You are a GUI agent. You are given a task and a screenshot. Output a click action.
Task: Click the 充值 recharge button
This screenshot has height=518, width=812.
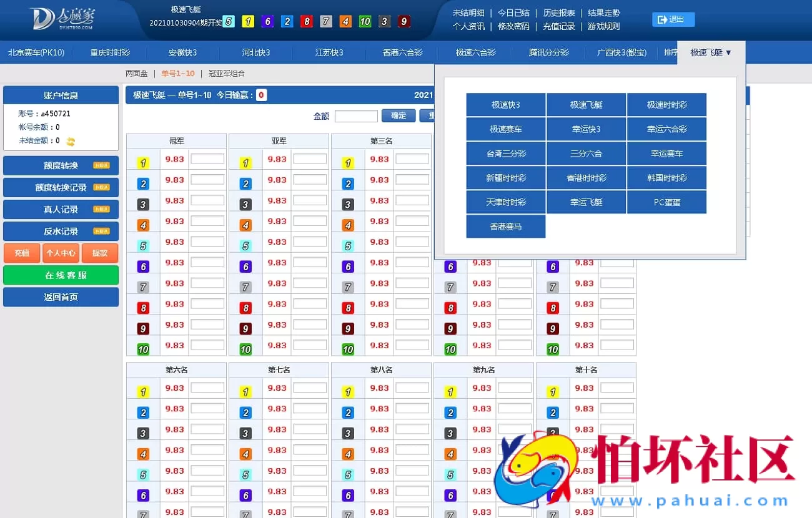point(21,253)
